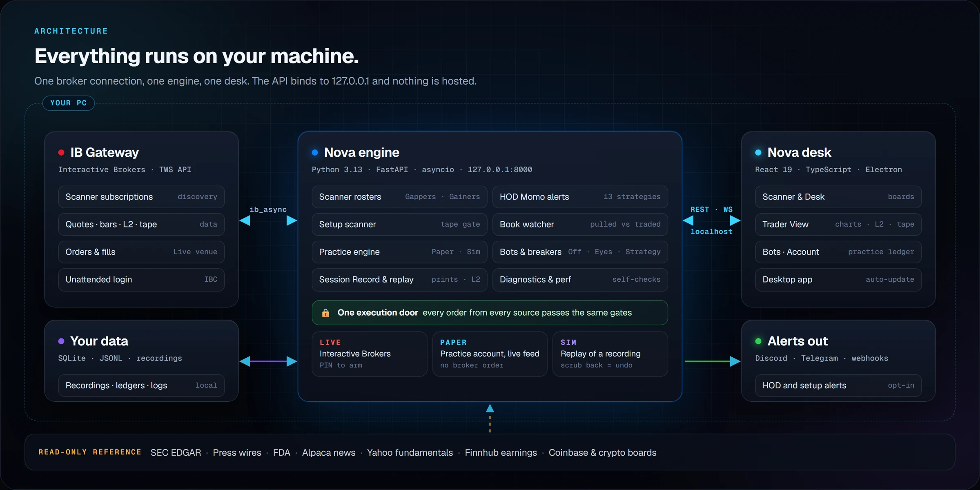
Task: Select the LIVE Interactive Brokers card
Action: click(370, 354)
